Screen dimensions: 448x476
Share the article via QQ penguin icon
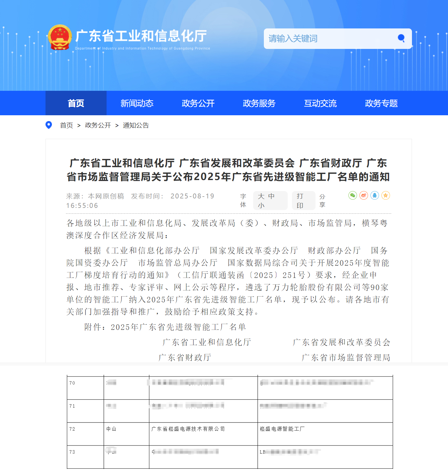pos(375,195)
